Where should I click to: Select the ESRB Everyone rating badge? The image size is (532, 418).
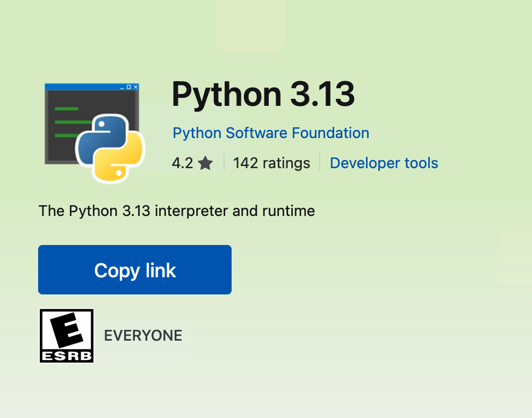click(x=67, y=336)
